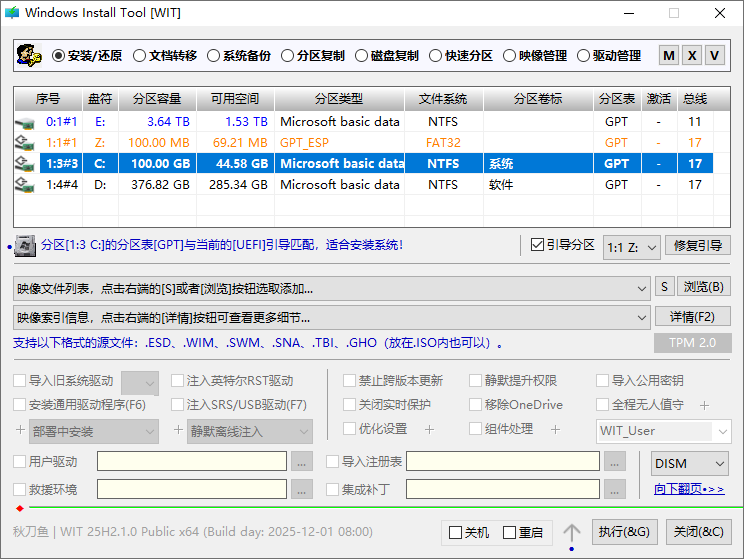Select the 快速分区 mode

pos(461,56)
